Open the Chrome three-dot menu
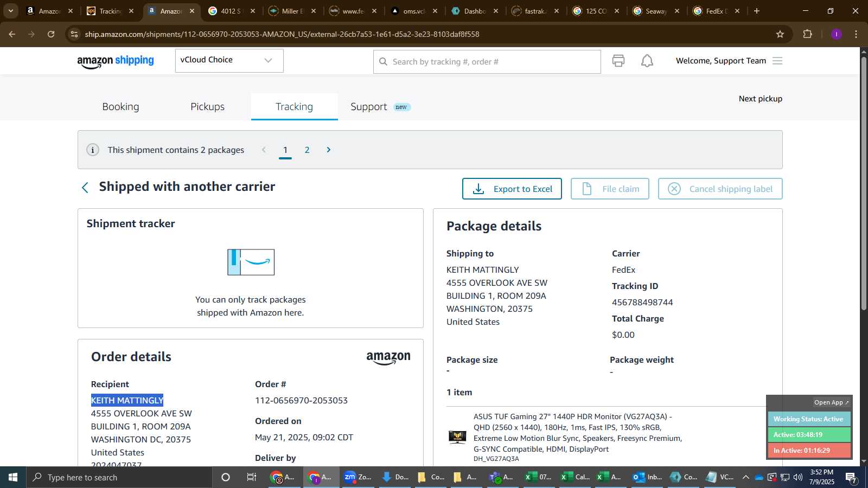Screen dimensions: 868x488 point(856,34)
